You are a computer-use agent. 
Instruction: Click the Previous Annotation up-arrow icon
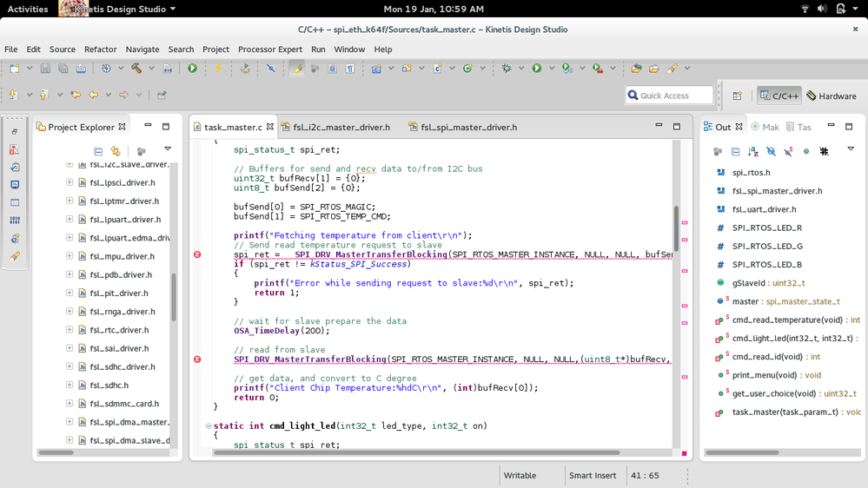(43, 95)
